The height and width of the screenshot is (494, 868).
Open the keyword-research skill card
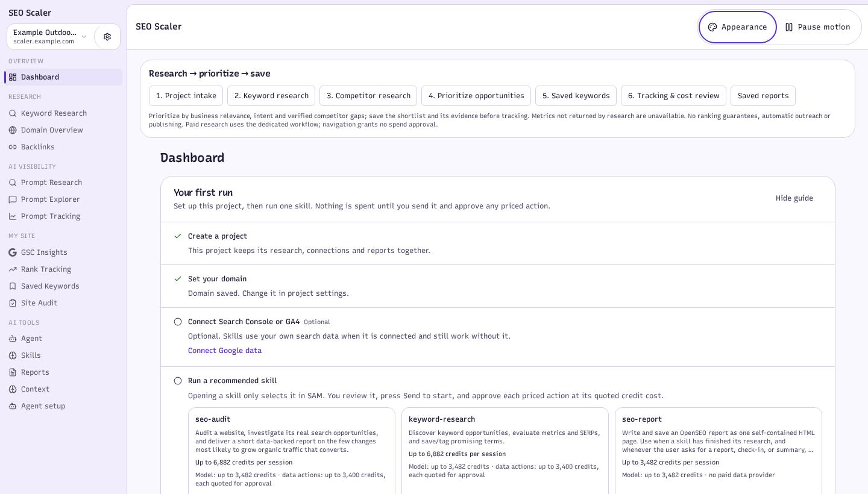tap(505, 451)
